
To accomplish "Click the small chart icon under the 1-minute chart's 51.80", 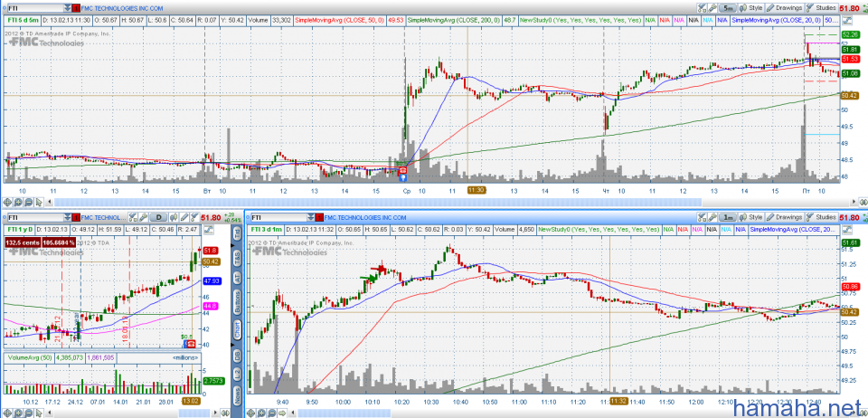I will 846,230.
